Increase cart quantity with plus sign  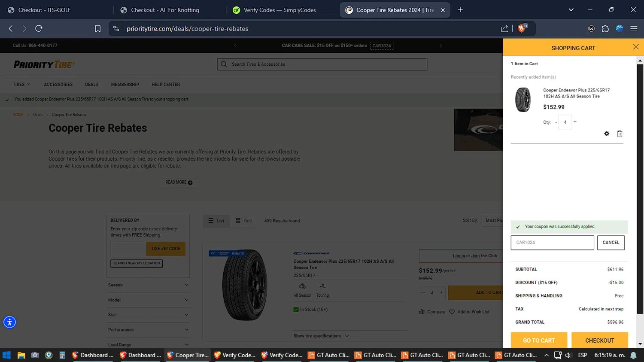[x=575, y=122]
